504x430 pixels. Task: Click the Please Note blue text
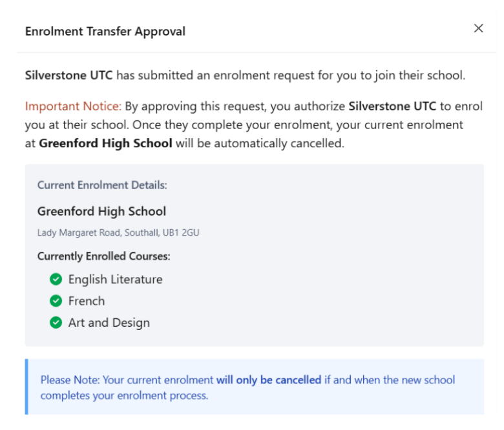(70, 380)
